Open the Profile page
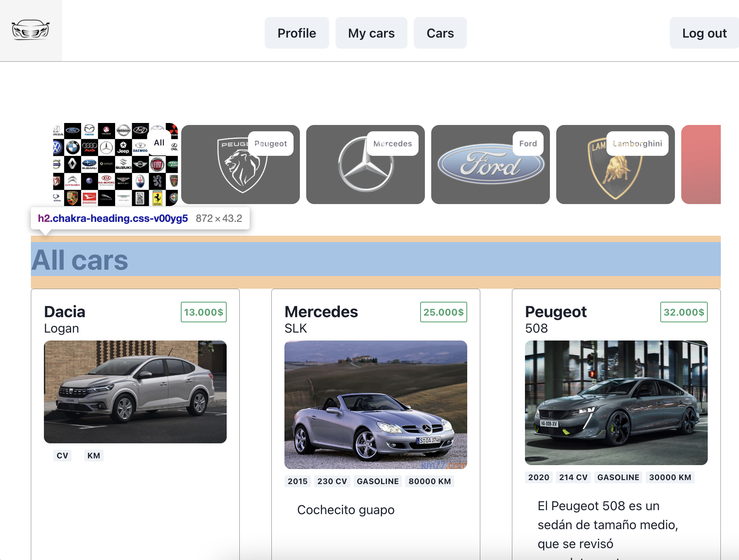Screen dimensions: 739x560 tap(297, 33)
